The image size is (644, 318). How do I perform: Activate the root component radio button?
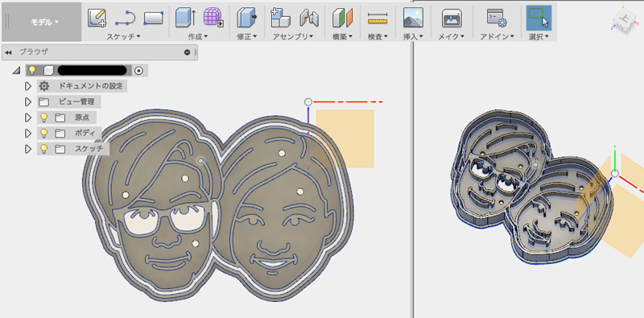coord(139,71)
